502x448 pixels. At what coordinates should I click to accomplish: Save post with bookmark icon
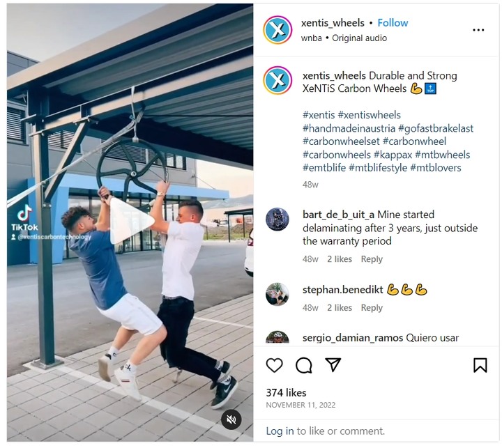(x=480, y=365)
